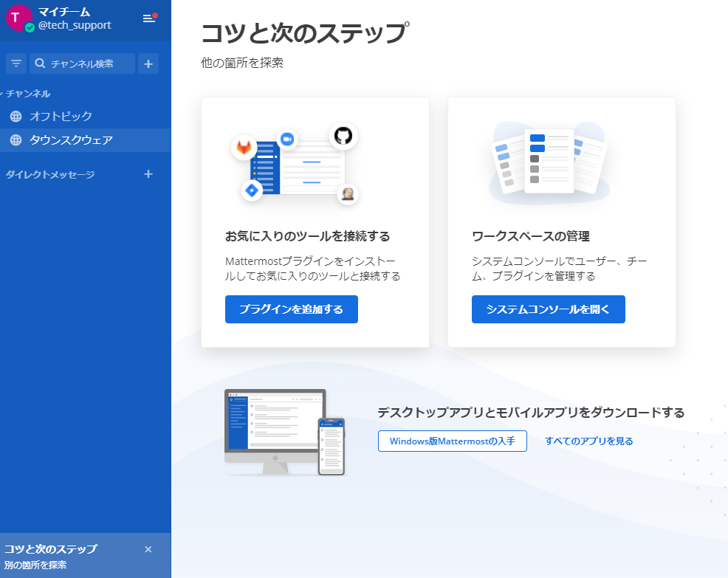Click the デスクトップアプリとモバイルアプリをダウンロードする heading
The width and height of the screenshot is (728, 578).
(531, 413)
